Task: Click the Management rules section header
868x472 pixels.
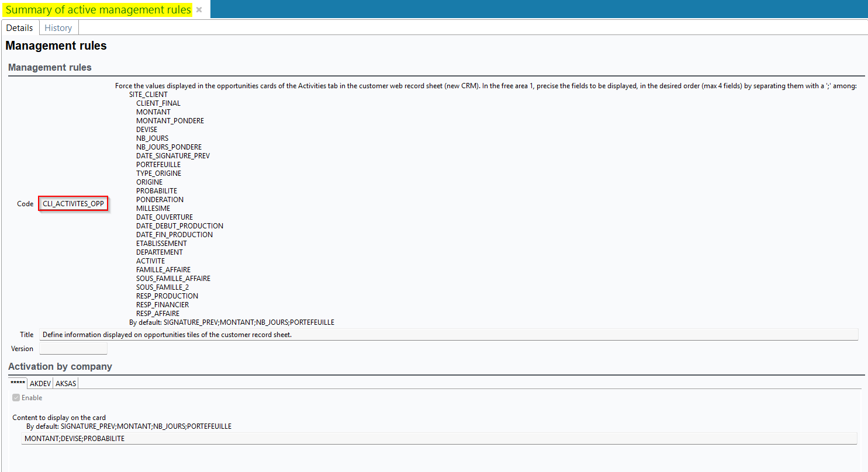Action: click(x=50, y=68)
